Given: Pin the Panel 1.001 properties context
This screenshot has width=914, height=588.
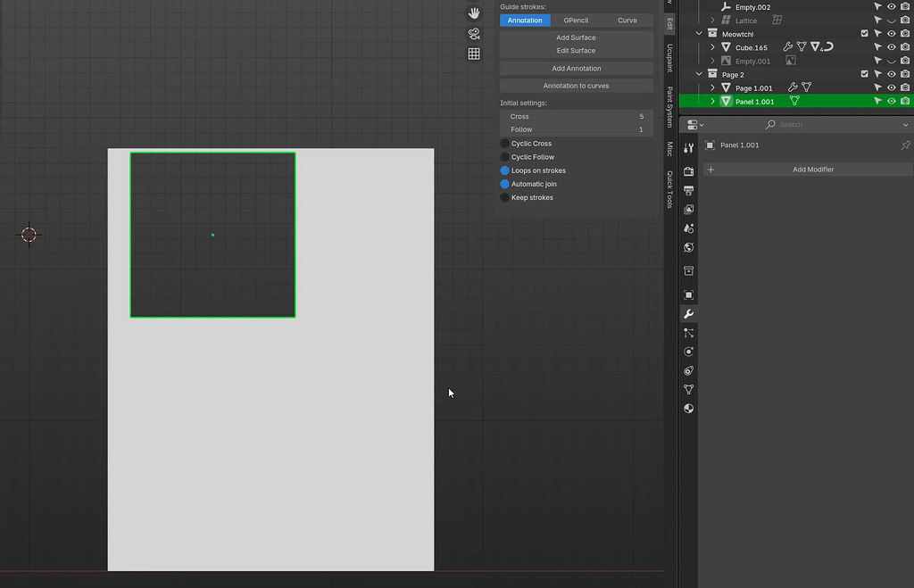Looking at the screenshot, I should tap(905, 145).
